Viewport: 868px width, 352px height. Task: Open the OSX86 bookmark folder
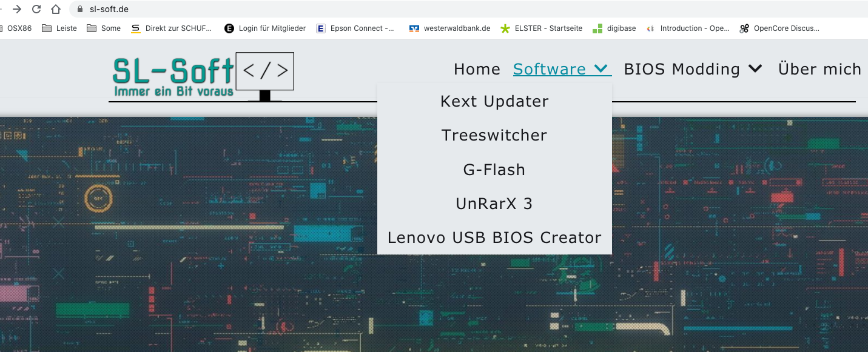coord(16,28)
